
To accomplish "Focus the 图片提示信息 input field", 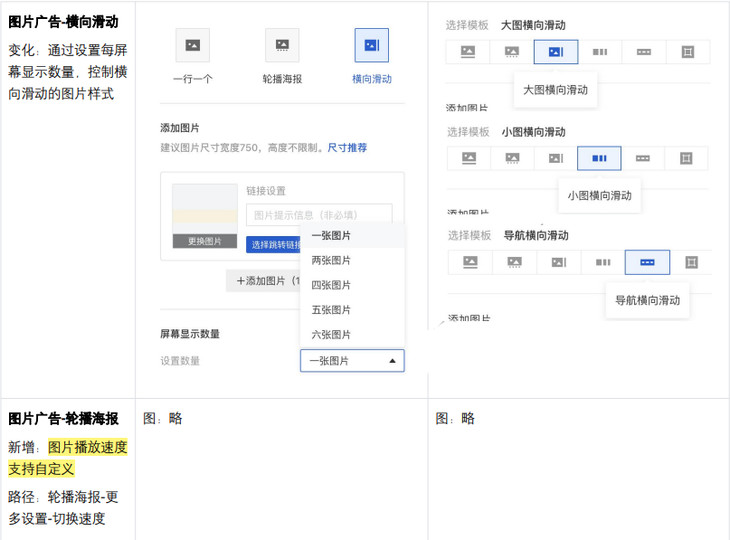I will tap(318, 214).
